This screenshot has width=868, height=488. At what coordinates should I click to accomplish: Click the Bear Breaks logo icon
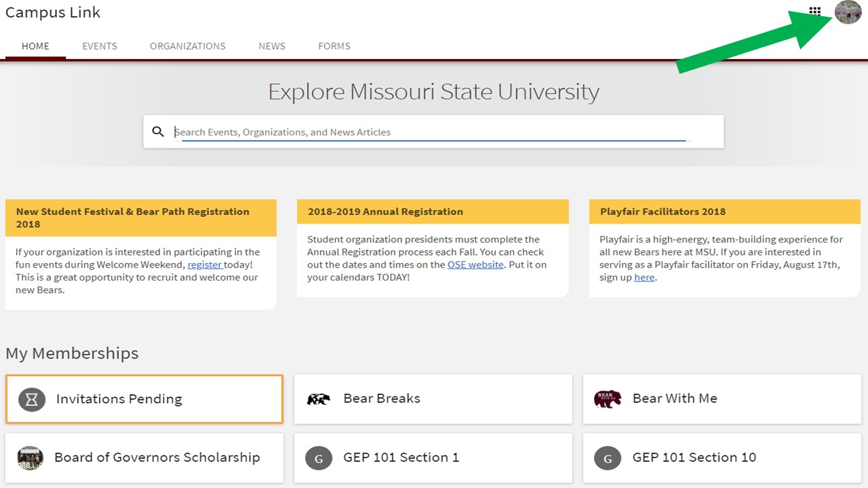pyautogui.click(x=318, y=399)
